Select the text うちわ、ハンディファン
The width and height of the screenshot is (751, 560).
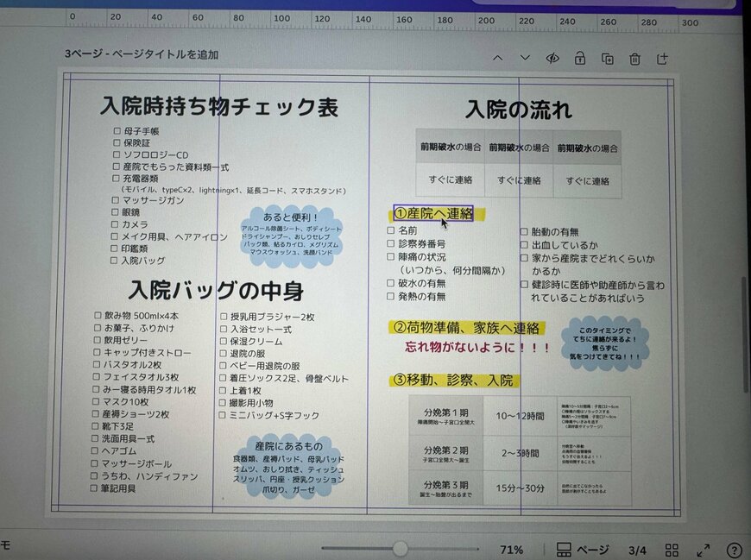149,476
